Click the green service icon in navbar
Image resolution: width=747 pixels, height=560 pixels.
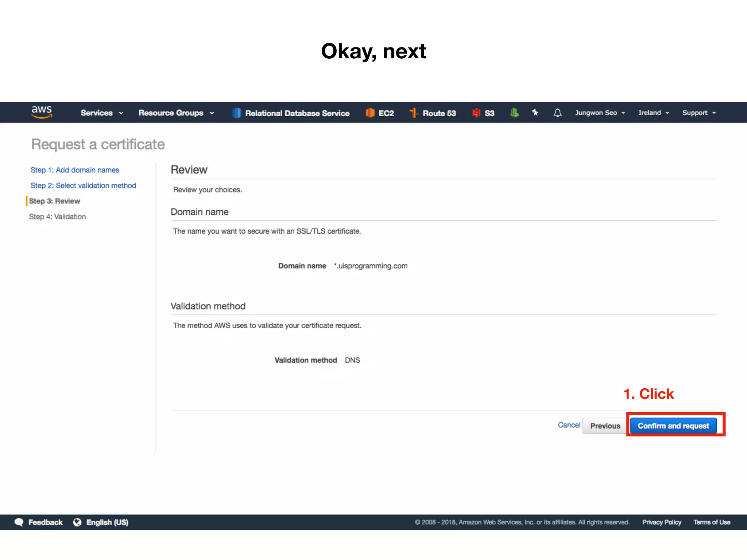click(x=514, y=113)
